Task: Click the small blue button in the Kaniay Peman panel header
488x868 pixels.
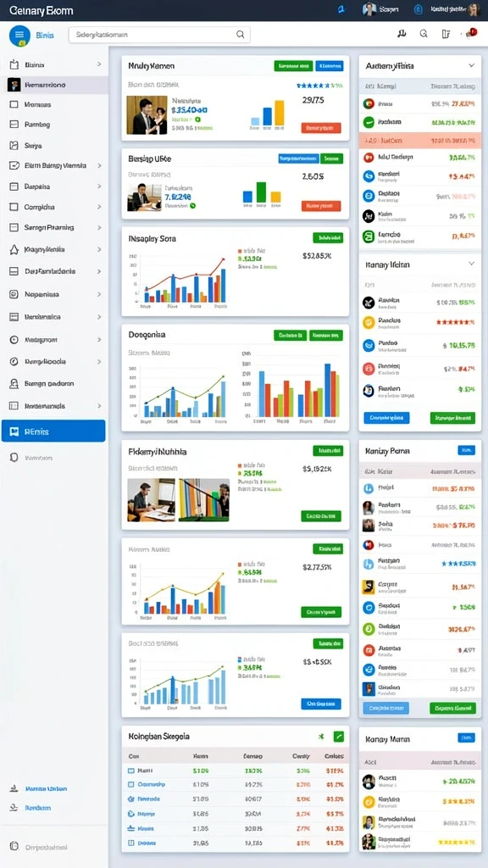Action: pos(467,451)
